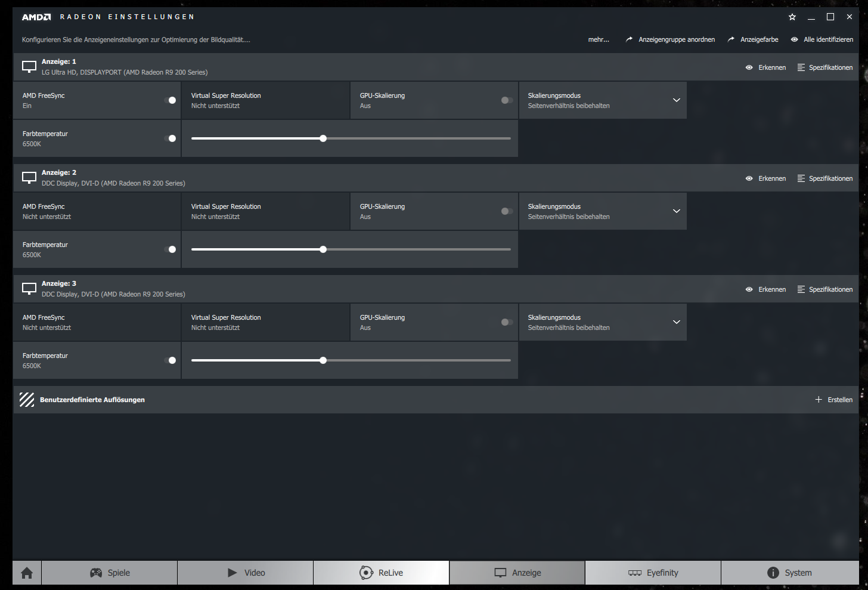Click the arrow icon beside Anzeigengruppe anordnen
This screenshot has height=590, width=868.
tap(629, 39)
